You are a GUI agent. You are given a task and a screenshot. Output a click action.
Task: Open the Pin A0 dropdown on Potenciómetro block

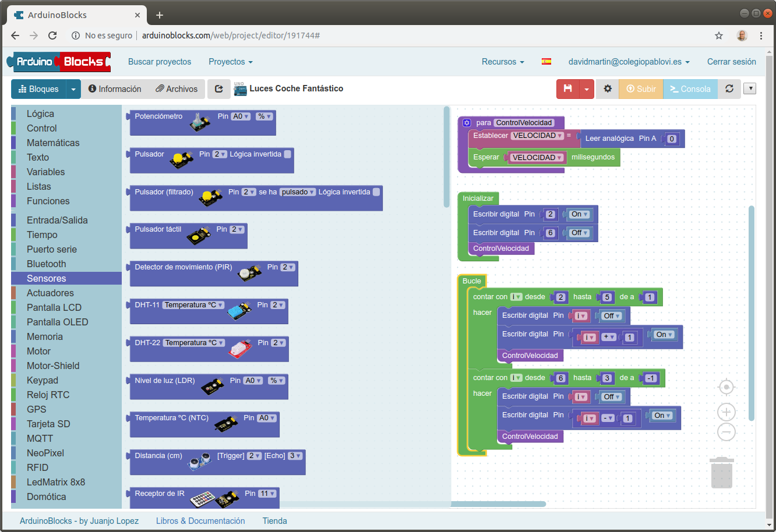click(x=240, y=116)
